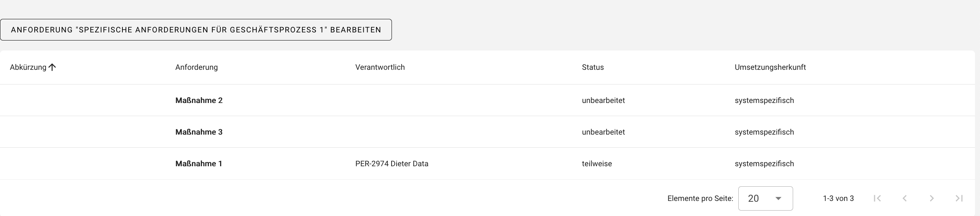Image resolution: width=980 pixels, height=216 pixels.
Task: Click the teilweise status of Maßnahme 1
Action: [x=597, y=164]
